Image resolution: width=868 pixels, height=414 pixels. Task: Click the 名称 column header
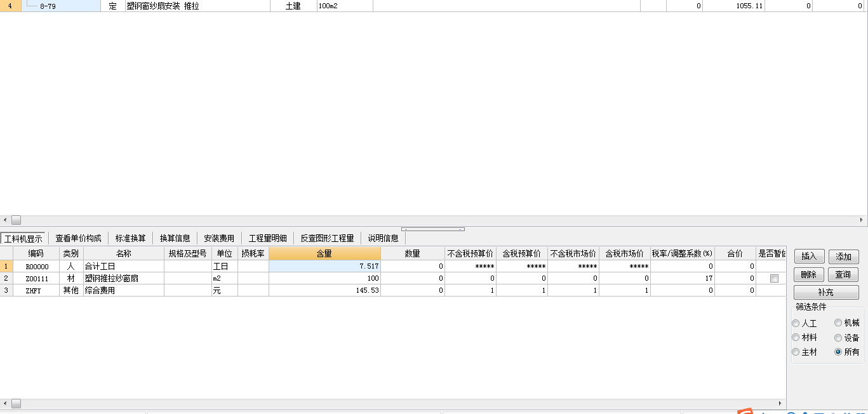(123, 253)
